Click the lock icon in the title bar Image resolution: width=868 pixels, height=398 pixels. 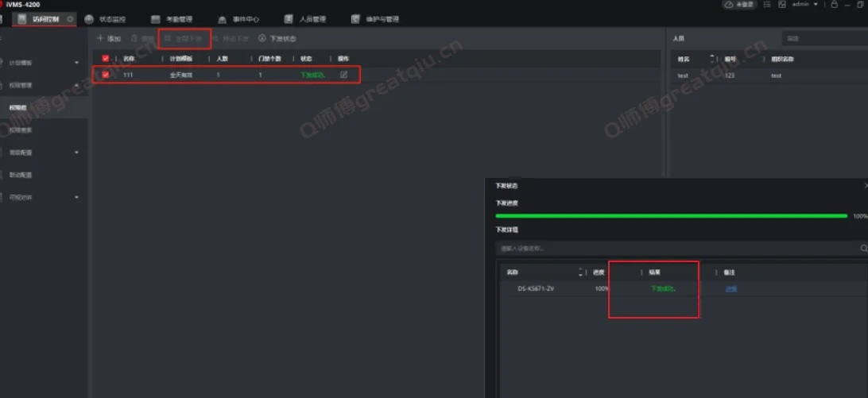click(834, 5)
